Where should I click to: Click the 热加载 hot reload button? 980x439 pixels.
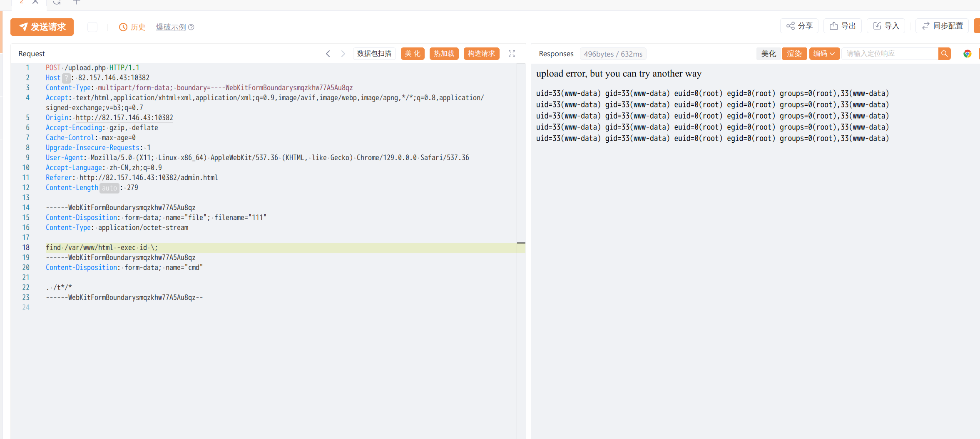pyautogui.click(x=444, y=54)
